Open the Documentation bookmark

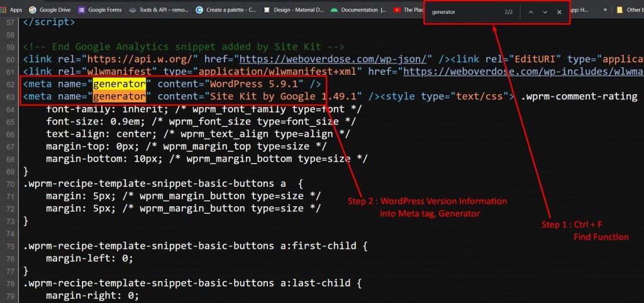358,10
